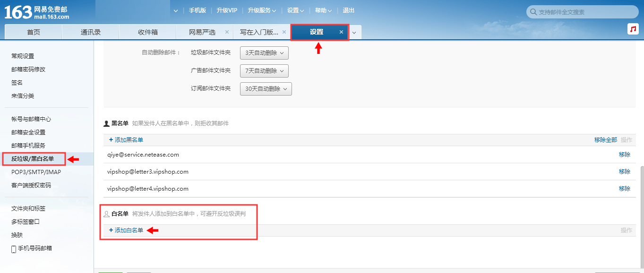Open the 升级服务 dropdown menu
The height and width of the screenshot is (273, 644).
click(x=262, y=10)
